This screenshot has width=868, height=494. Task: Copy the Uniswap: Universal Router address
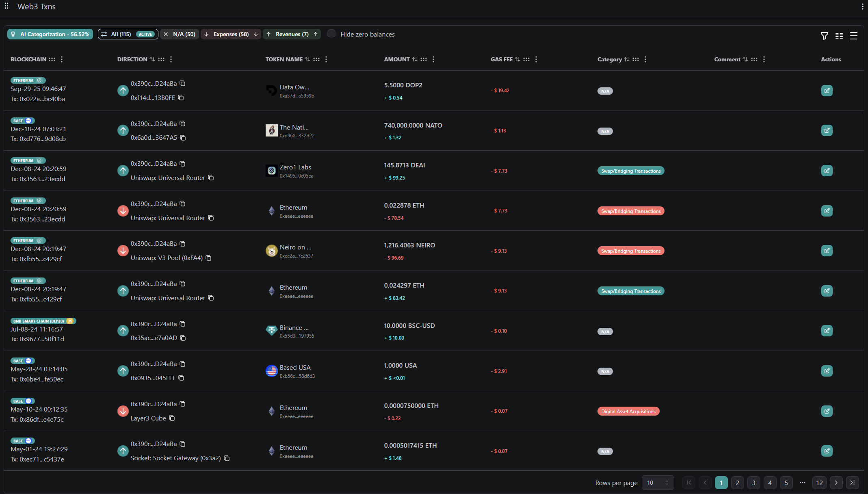coord(211,178)
